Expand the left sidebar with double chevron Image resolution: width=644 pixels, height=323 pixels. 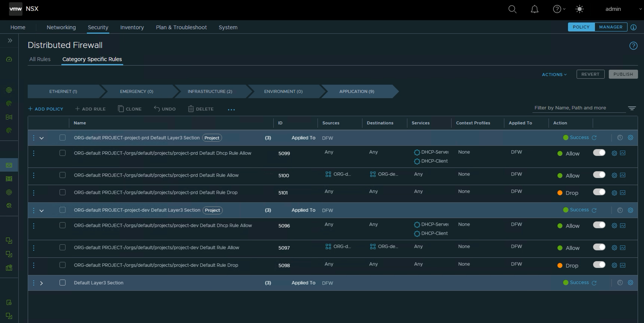[10, 40]
